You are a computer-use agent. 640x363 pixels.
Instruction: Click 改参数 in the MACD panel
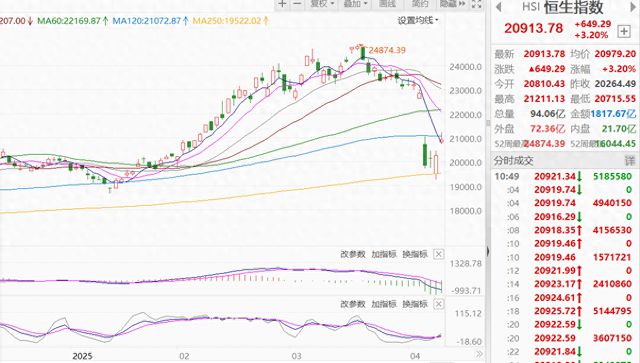click(x=353, y=254)
